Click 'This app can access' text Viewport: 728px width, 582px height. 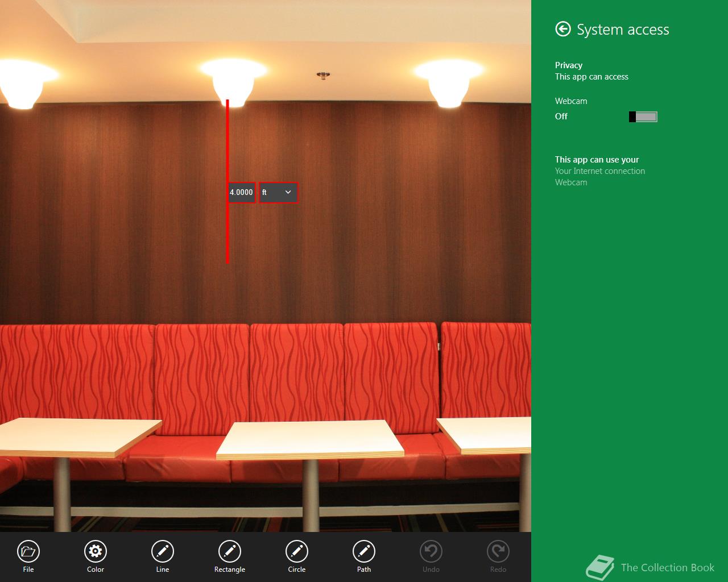[x=591, y=77]
